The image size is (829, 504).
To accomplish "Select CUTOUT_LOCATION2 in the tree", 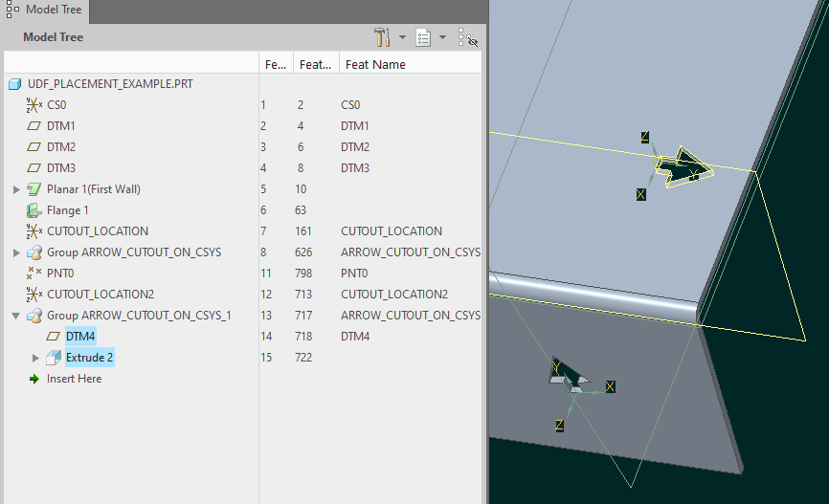I will coord(100,295).
